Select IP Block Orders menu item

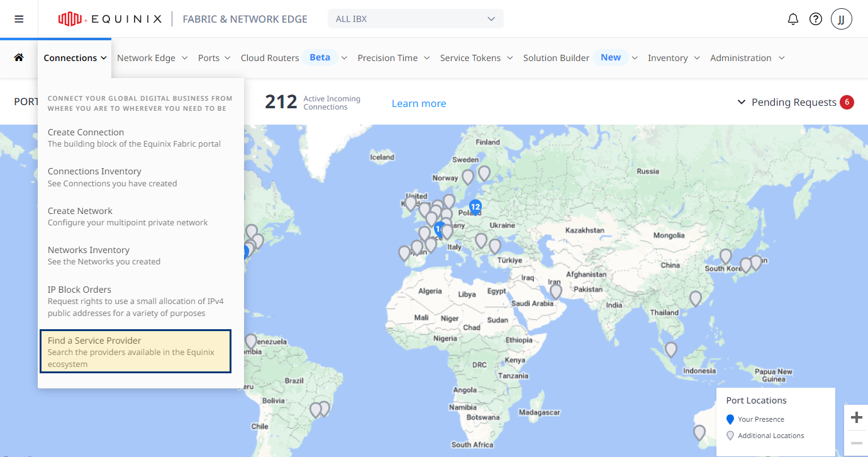135,301
